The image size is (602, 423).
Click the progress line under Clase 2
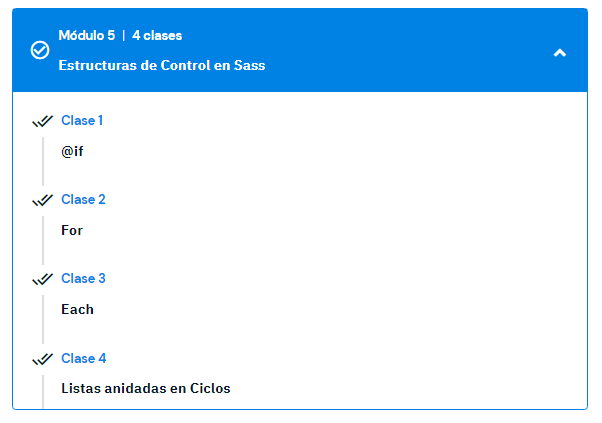(x=43, y=238)
